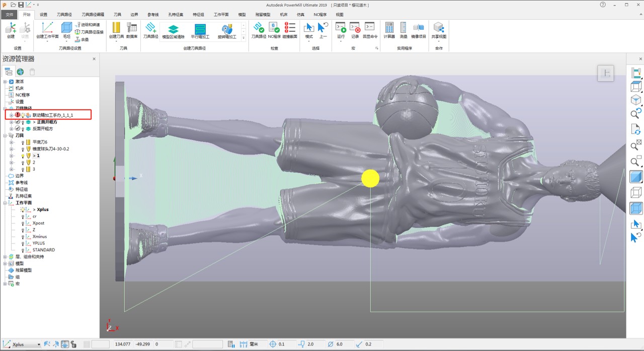Toggle light bulb for 平底刀6 tool

click(23, 143)
